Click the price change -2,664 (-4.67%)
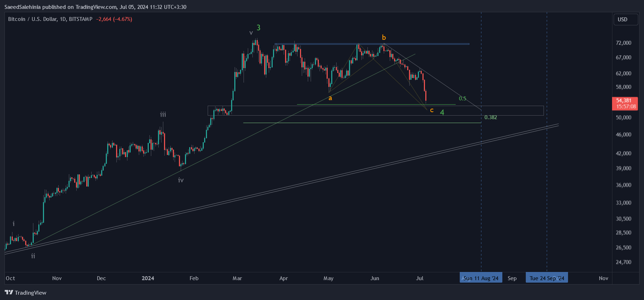Viewport: 644px width, 300px height. 114,19
